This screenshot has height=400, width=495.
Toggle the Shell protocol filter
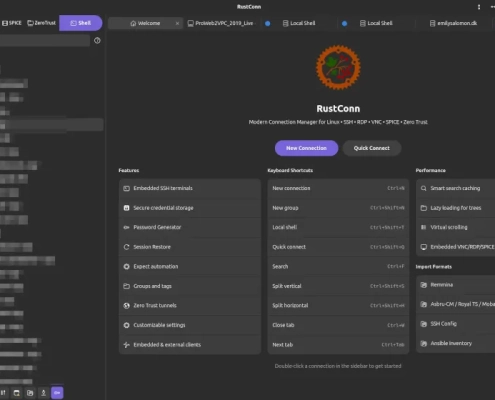(81, 23)
